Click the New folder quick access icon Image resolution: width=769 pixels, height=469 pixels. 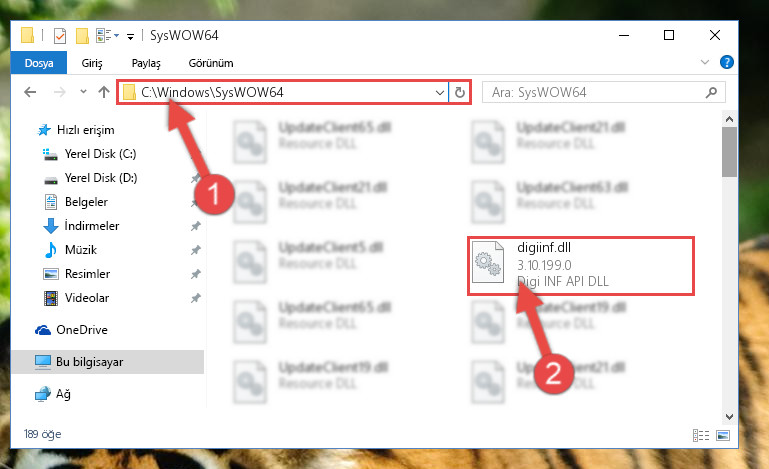point(82,36)
